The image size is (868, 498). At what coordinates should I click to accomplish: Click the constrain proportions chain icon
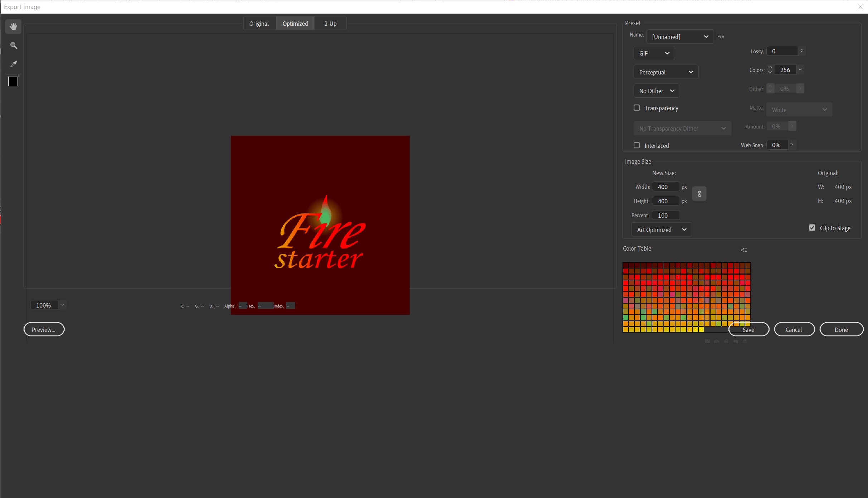[699, 194]
